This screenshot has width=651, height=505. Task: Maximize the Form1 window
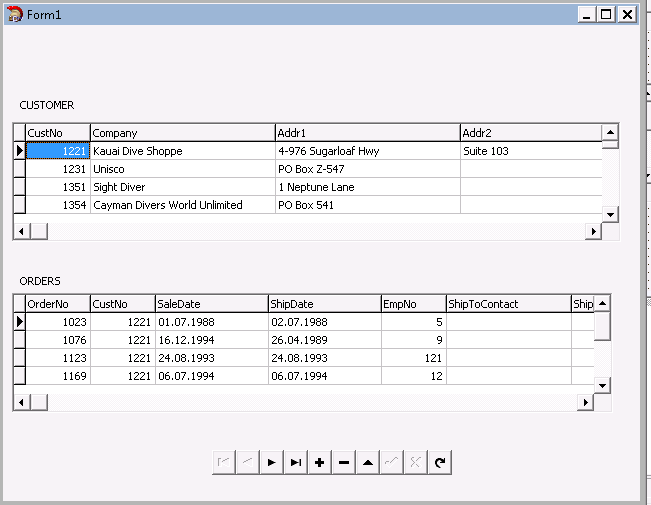point(606,15)
